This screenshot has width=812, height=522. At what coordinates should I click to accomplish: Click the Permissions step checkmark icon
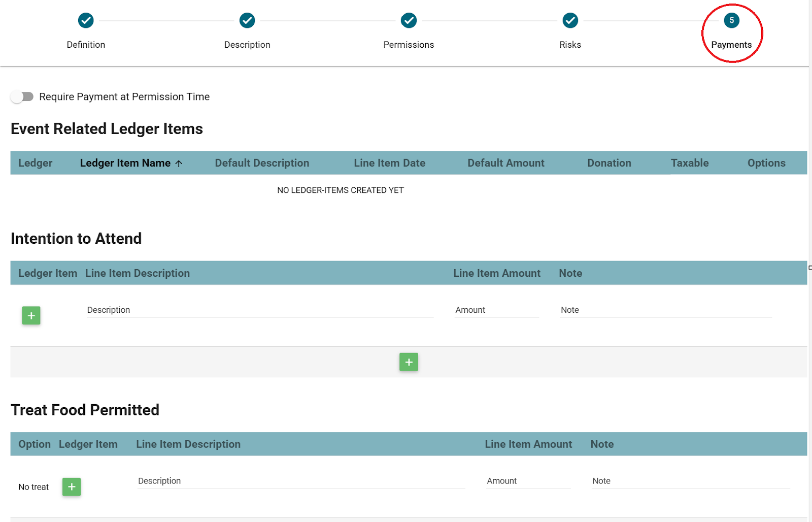click(x=409, y=21)
